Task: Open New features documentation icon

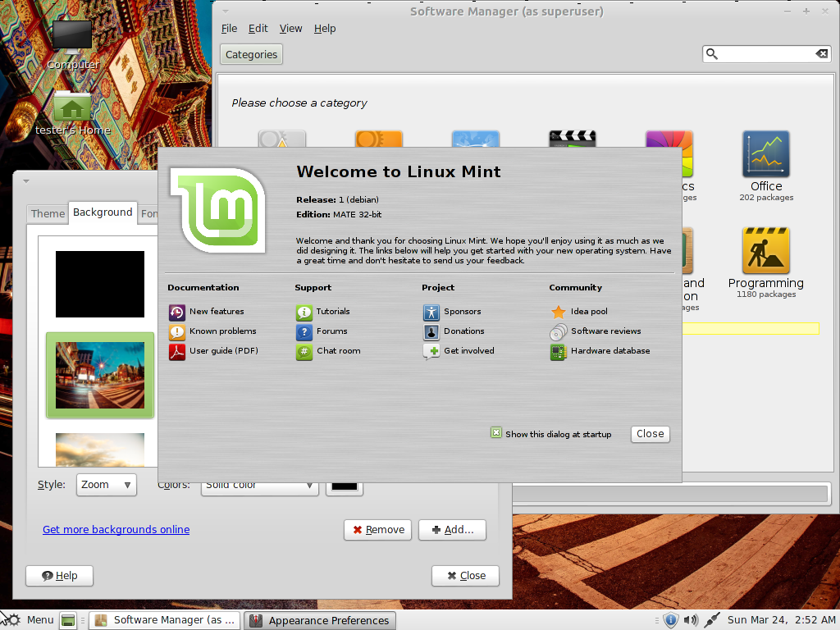Action: [177, 313]
